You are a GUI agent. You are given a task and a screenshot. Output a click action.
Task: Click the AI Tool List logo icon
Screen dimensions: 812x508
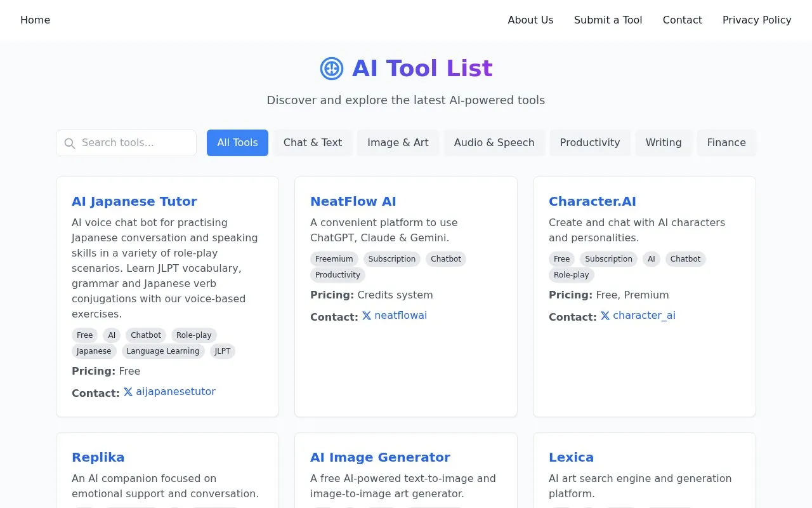pyautogui.click(x=332, y=69)
